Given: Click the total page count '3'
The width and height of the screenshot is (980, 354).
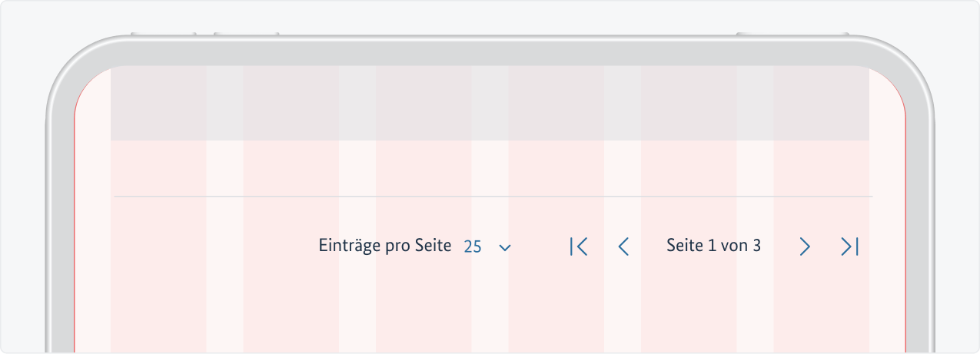Looking at the screenshot, I should coord(757,246).
